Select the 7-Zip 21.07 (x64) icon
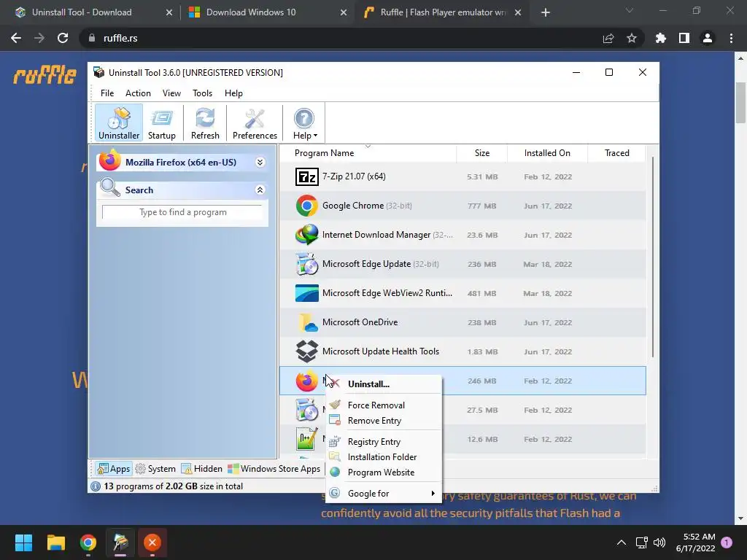 306,176
